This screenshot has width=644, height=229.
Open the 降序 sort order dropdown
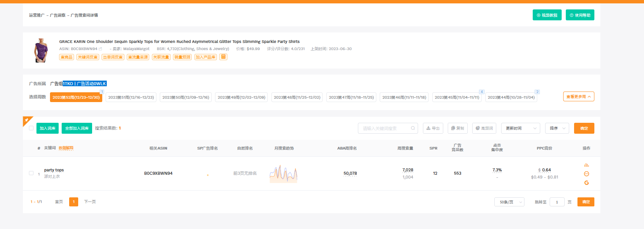coord(557,128)
